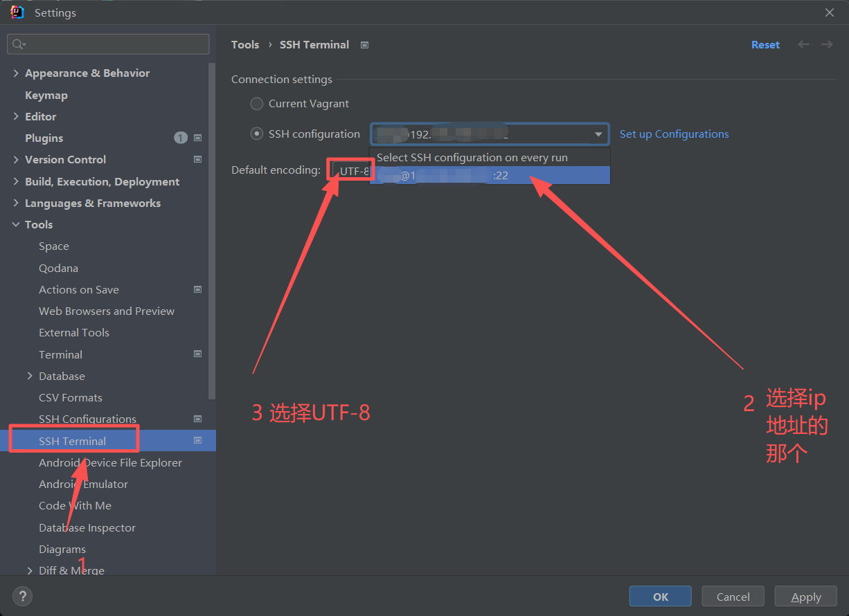
Task: Open Database Inspector settings
Action: 87,527
